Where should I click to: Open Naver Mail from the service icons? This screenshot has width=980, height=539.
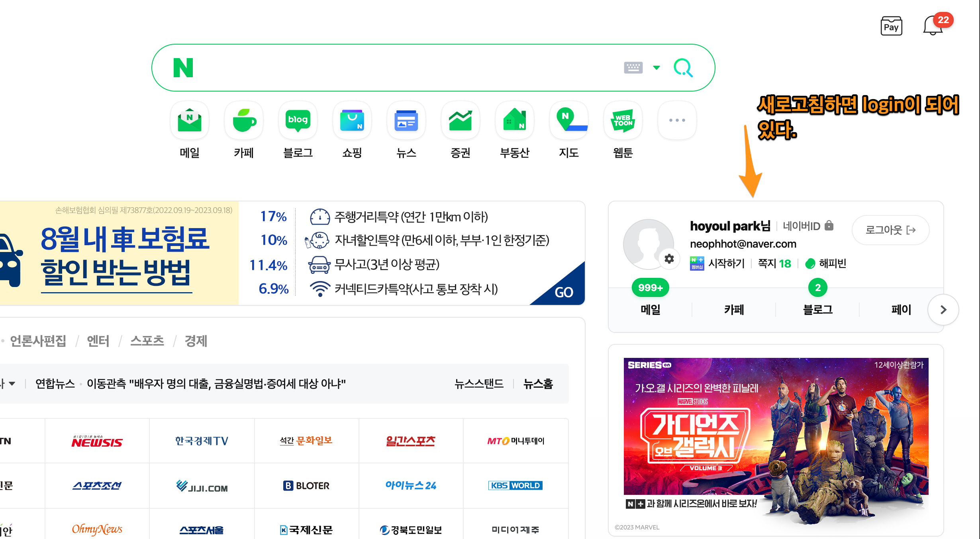point(189,121)
